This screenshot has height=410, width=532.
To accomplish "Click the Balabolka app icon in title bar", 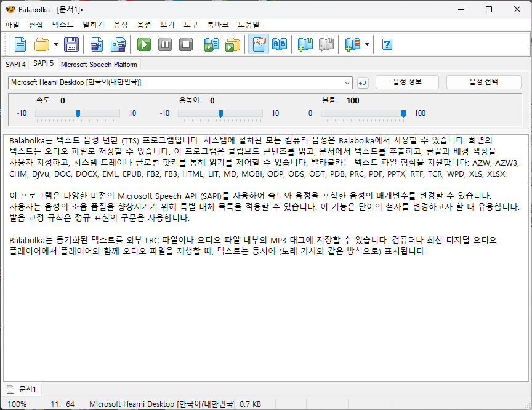I will click(10, 9).
